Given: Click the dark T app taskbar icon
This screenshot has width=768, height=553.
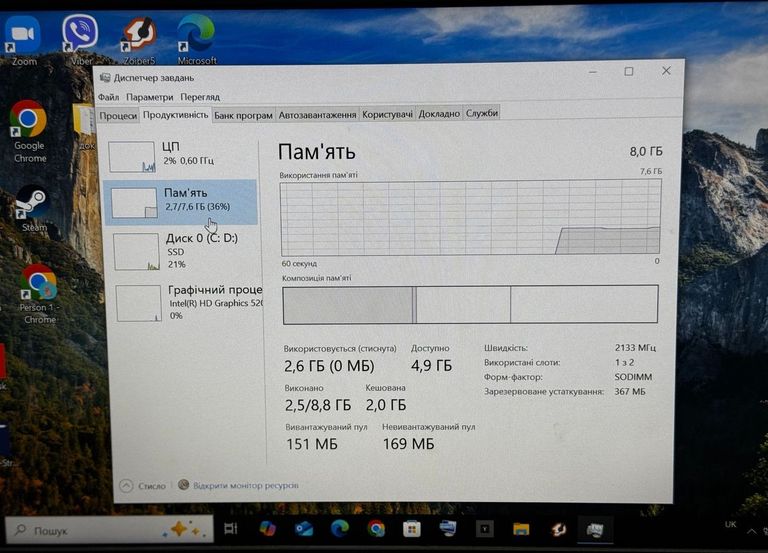Looking at the screenshot, I should [485, 529].
